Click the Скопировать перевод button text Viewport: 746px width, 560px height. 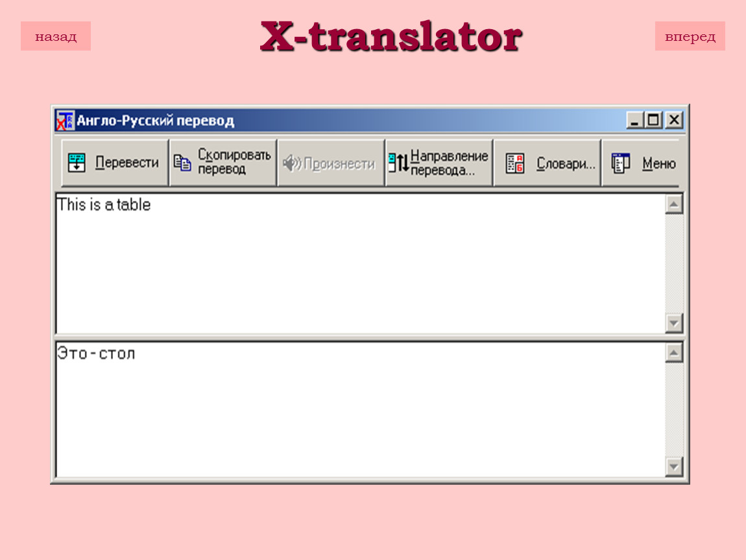234,162
